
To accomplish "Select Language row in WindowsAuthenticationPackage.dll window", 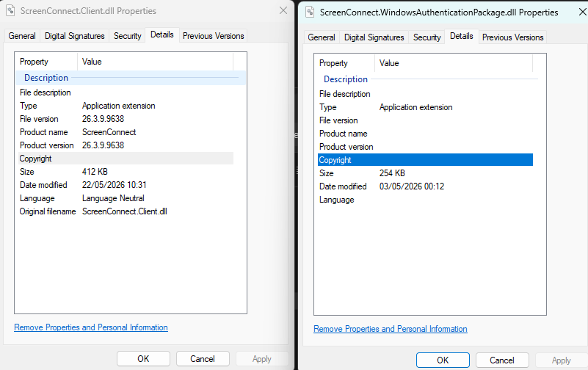I will (x=425, y=200).
